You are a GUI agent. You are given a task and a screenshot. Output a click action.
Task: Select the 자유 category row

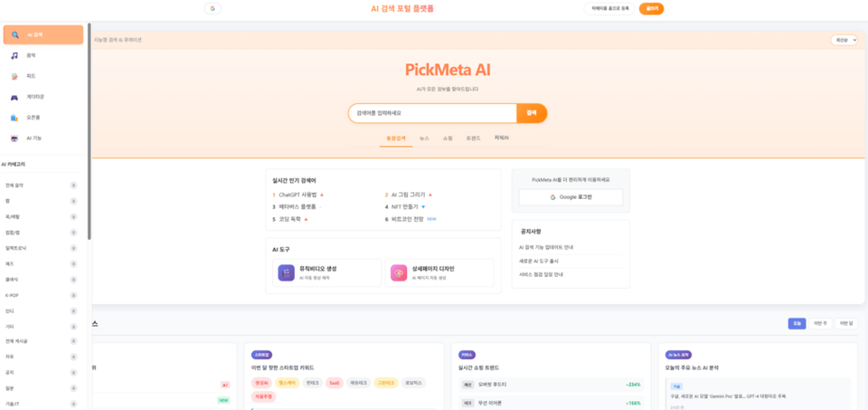(42, 357)
